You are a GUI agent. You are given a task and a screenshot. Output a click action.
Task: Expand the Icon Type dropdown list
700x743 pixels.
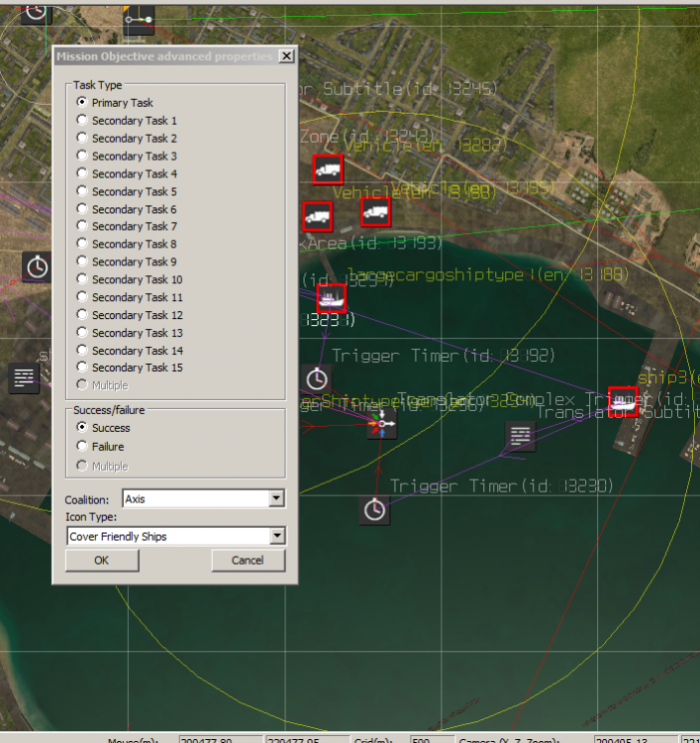[x=276, y=537]
